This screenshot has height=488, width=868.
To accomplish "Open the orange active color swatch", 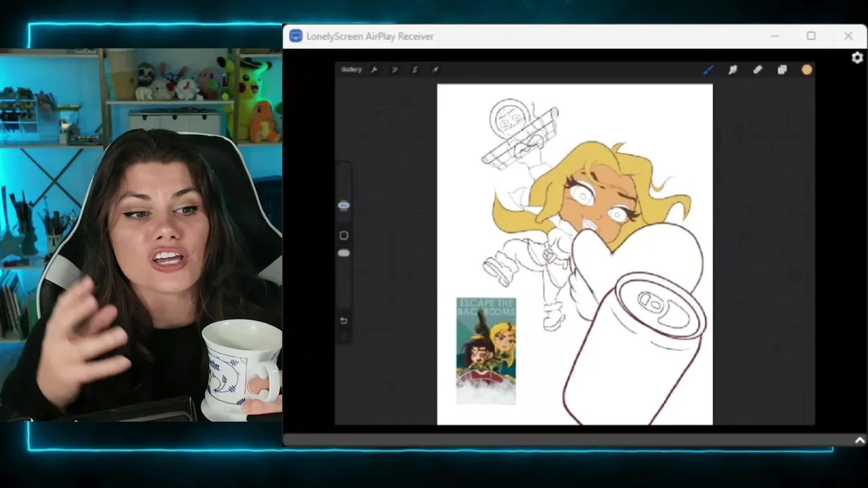I will pos(806,69).
